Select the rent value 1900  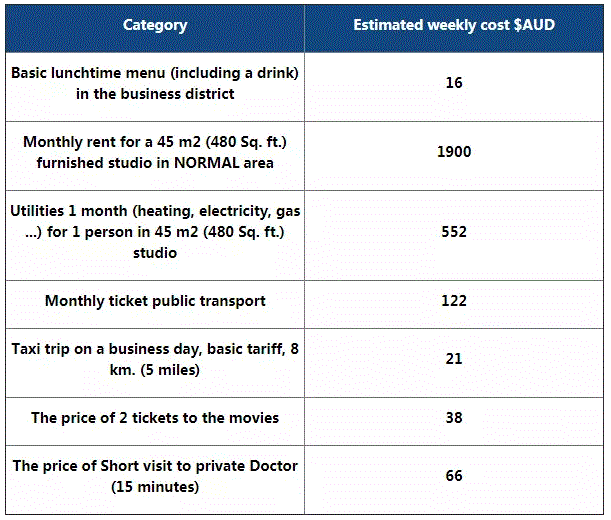[454, 152]
